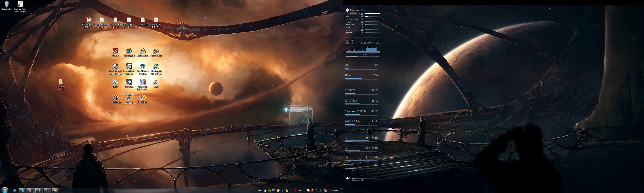Open Motievatie brief.txt

coord(115,23)
